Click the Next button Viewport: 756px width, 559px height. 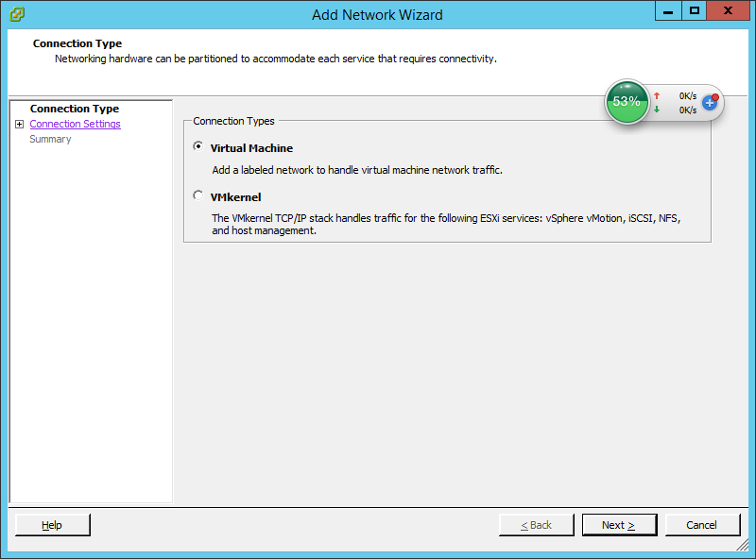coord(619,525)
